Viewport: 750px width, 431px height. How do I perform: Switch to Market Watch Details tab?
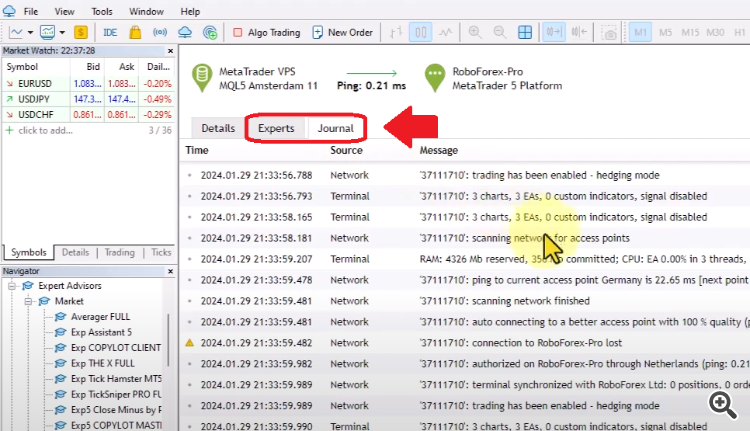[x=75, y=253]
